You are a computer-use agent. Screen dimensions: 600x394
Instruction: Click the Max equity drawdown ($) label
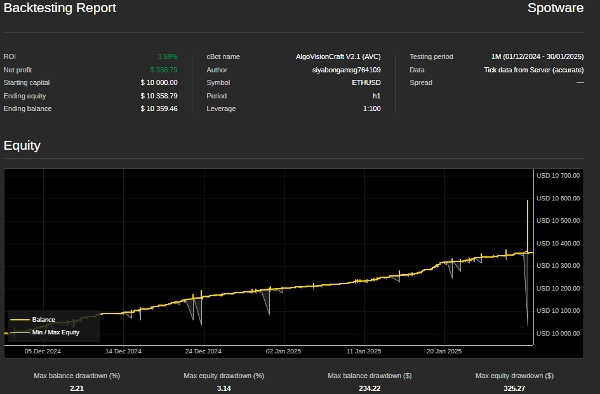(x=514, y=376)
